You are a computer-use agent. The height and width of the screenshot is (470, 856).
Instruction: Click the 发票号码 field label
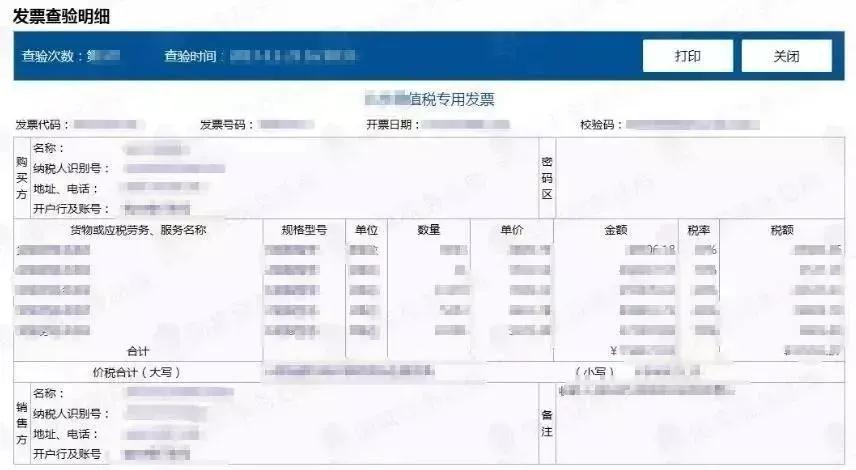(x=228, y=125)
